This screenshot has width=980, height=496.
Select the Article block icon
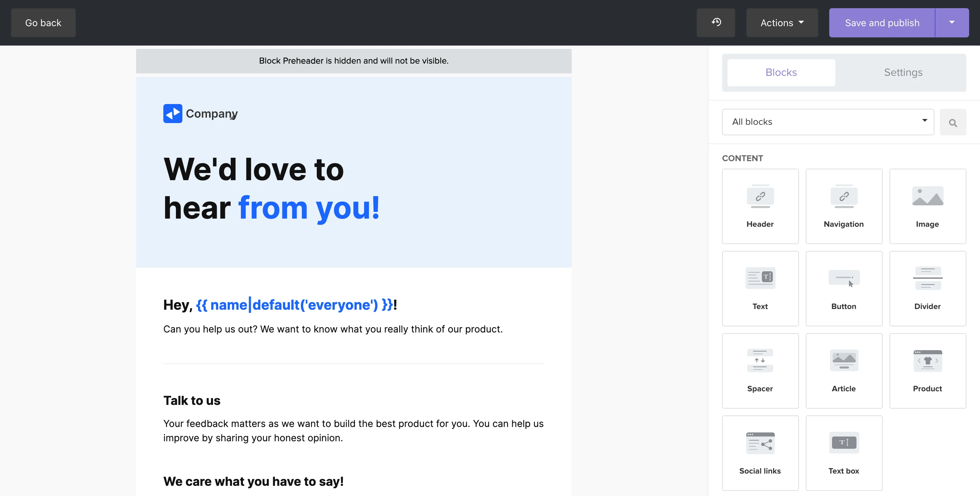click(844, 360)
